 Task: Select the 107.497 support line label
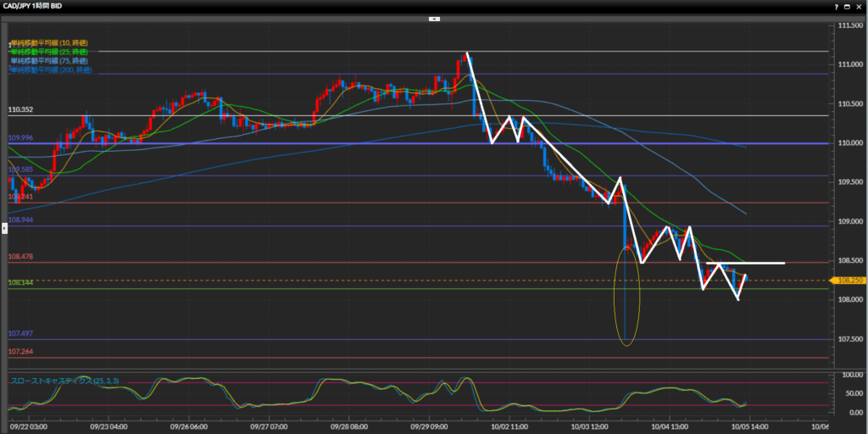20,334
